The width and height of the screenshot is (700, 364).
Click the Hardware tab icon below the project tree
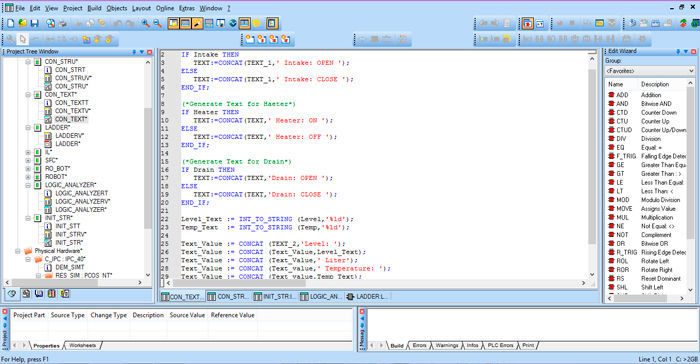click(52, 294)
